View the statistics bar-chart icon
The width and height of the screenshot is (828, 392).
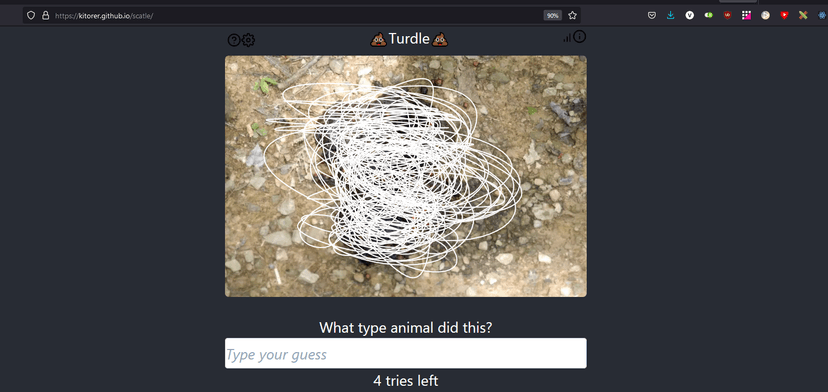[x=567, y=38]
